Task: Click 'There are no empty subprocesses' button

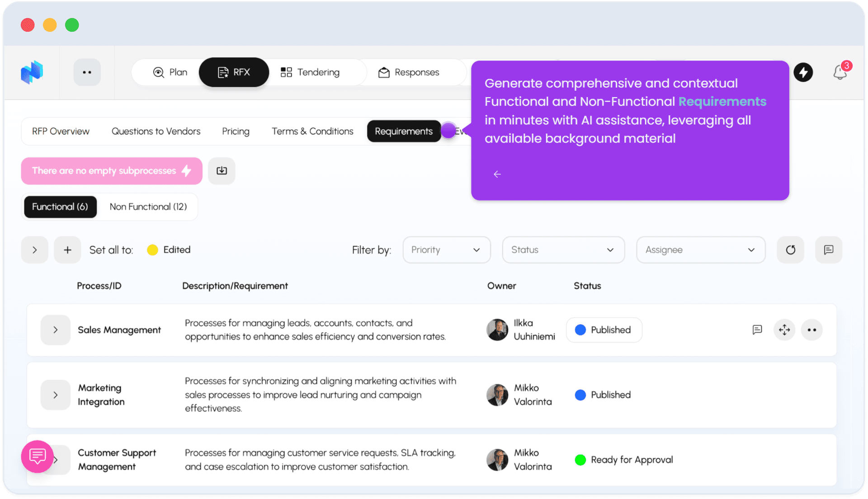Action: (x=112, y=171)
